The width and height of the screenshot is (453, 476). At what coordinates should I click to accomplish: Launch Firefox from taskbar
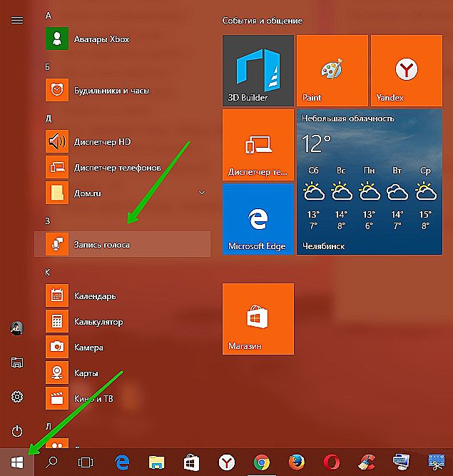click(297, 462)
